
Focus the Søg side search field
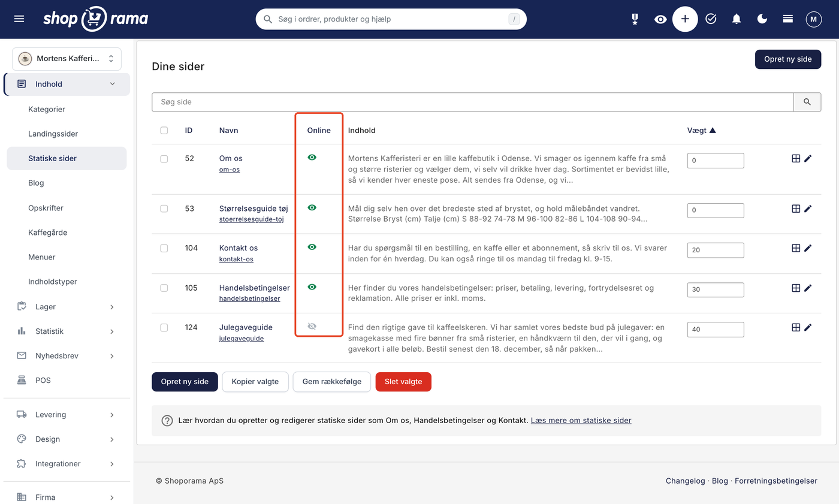tap(473, 102)
